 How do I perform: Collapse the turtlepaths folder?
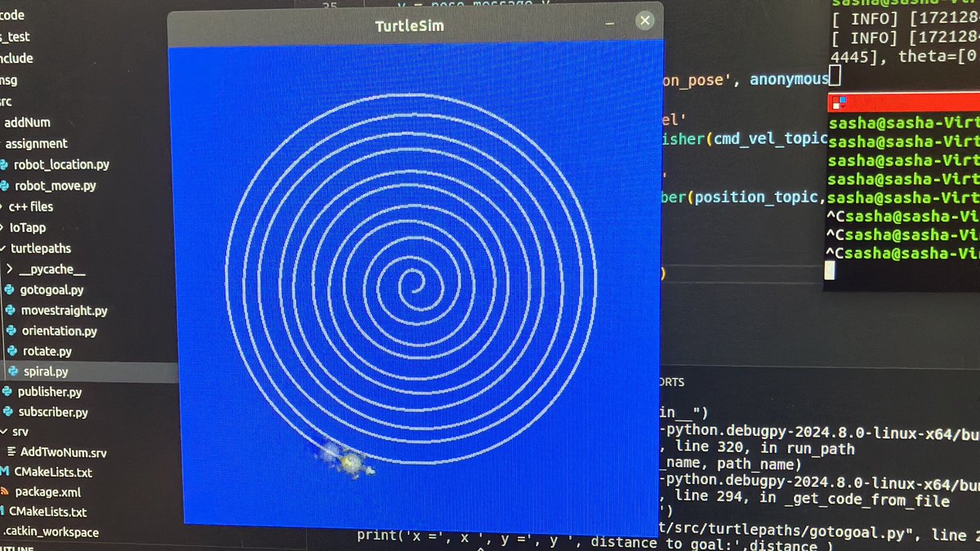2,248
